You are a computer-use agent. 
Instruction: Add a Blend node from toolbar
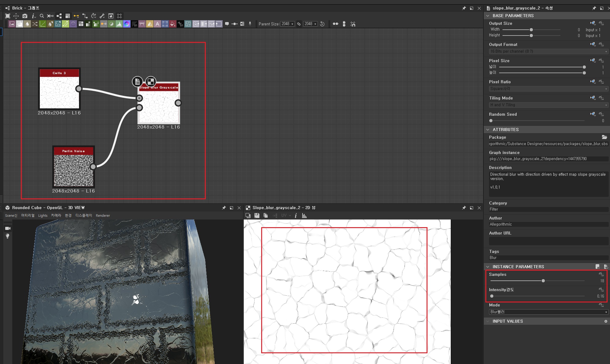pyautogui.click(x=20, y=24)
